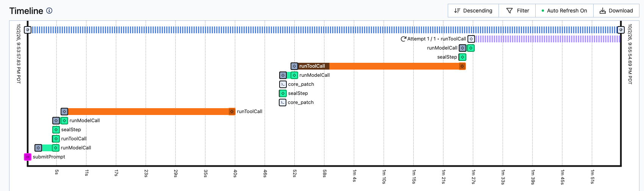644x191 pixels.
Task: Click runModelCall label above upper core_patch
Action: click(x=315, y=75)
